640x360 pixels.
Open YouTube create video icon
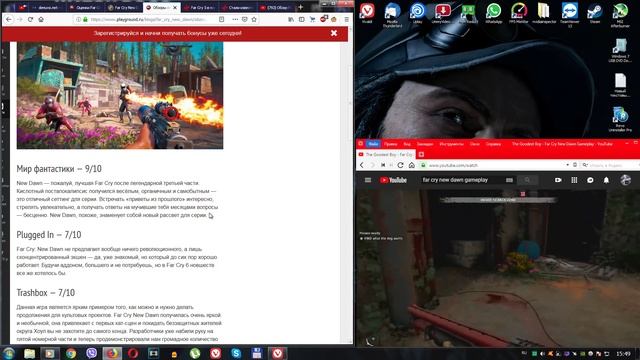tap(558, 180)
